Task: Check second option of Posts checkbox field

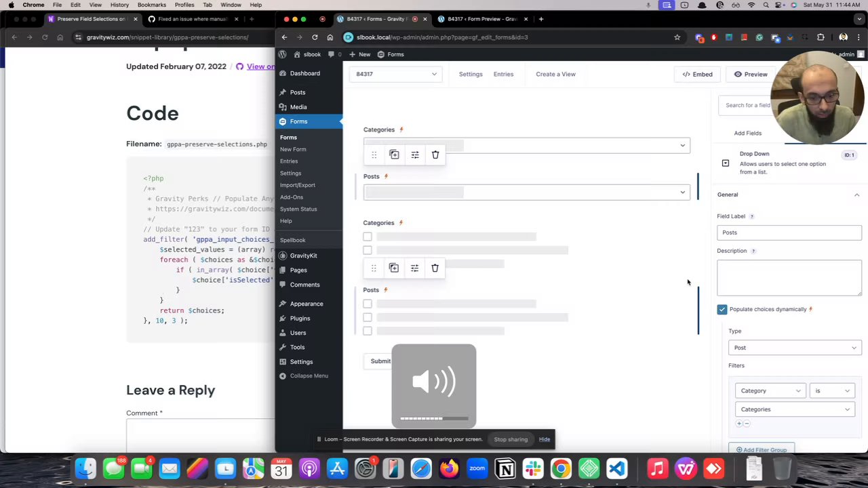Action: click(x=368, y=317)
